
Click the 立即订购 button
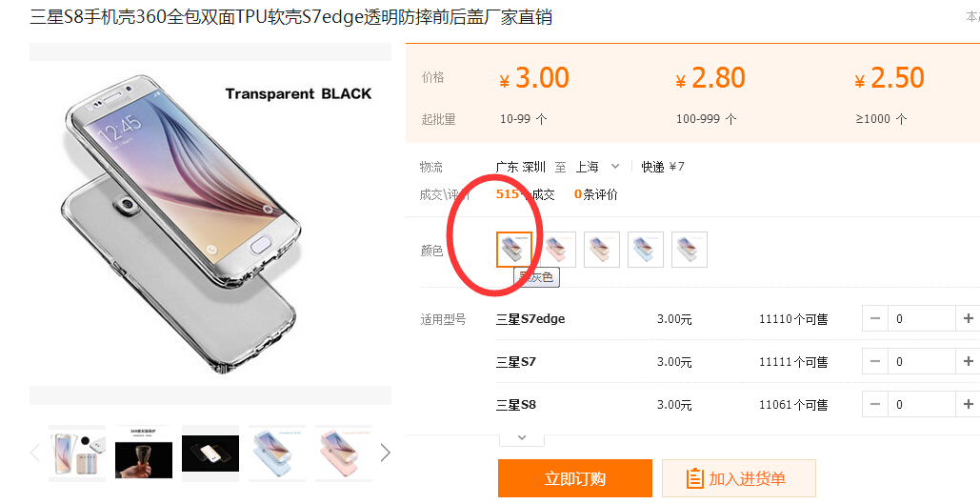[575, 478]
